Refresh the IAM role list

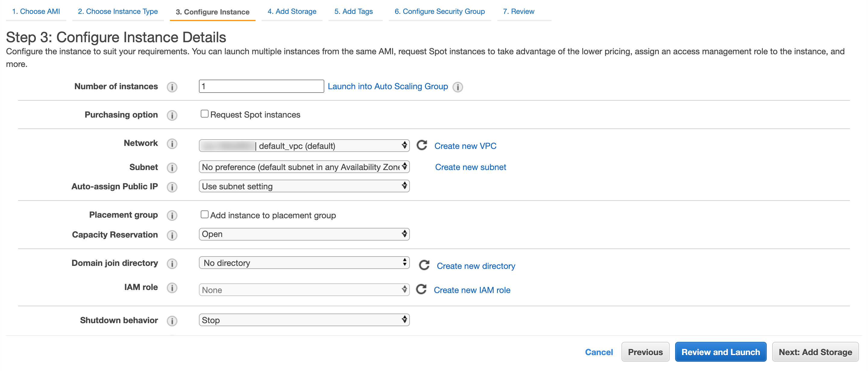pyautogui.click(x=421, y=289)
